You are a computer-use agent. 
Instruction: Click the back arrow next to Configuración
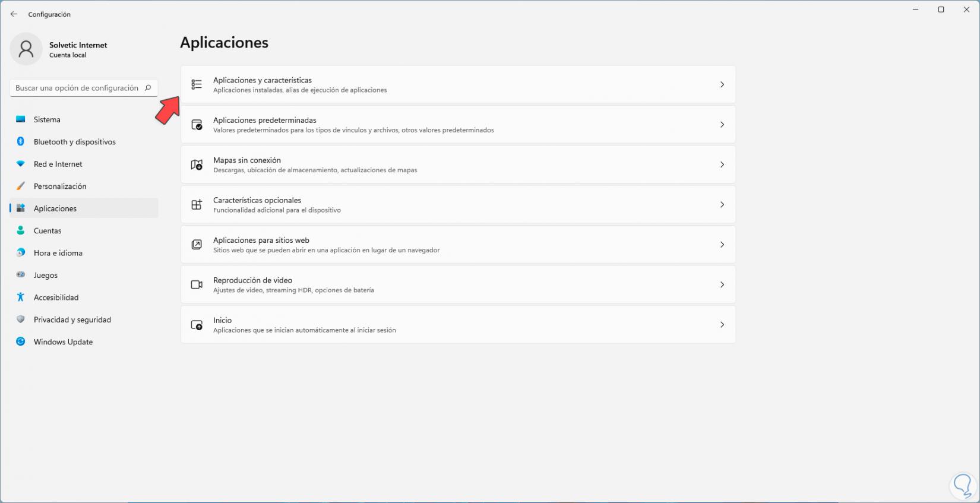[14, 14]
